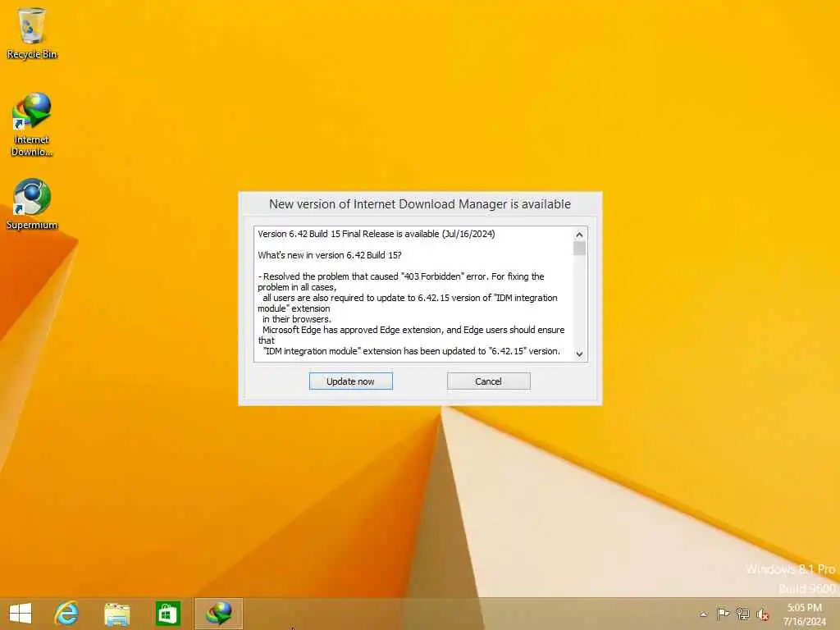This screenshot has width=840, height=630.
Task: Open Action Center flag tray icon
Action: click(723, 614)
